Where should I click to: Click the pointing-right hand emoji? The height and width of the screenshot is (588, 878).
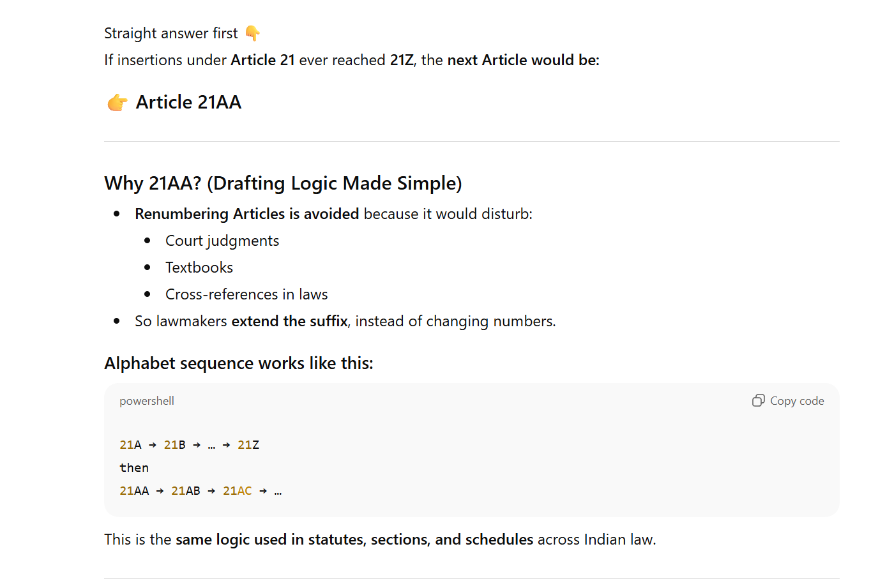click(x=117, y=102)
